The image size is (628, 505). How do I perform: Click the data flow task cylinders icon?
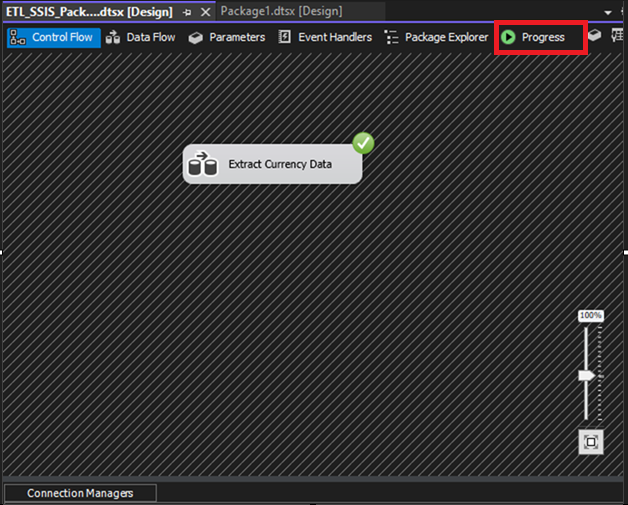click(x=203, y=163)
